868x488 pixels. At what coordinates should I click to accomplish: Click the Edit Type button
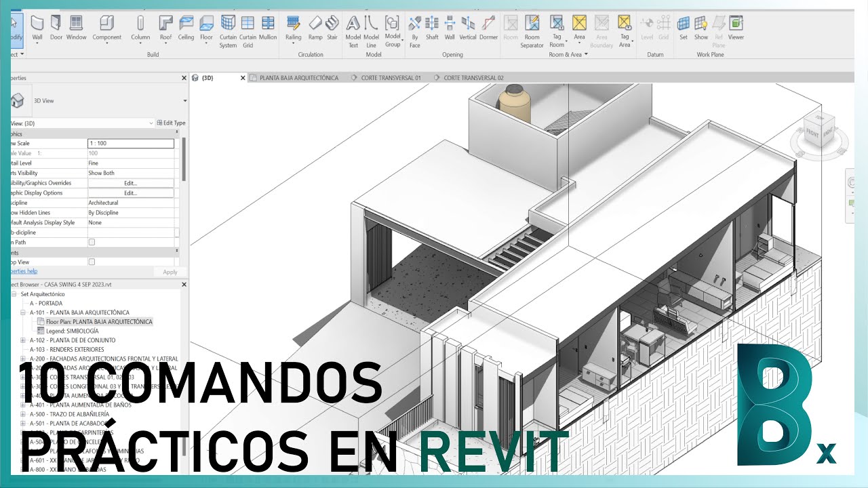170,123
